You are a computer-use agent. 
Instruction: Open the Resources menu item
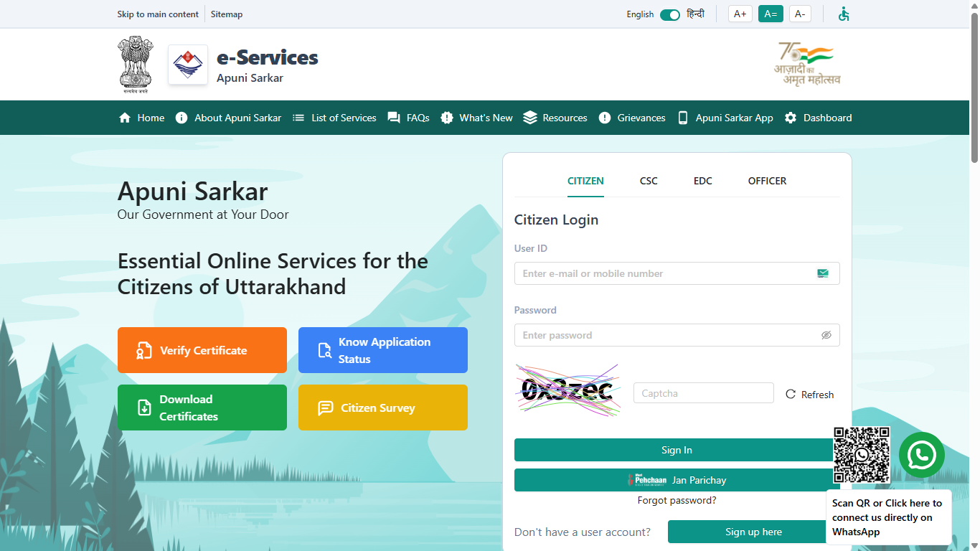[555, 118]
